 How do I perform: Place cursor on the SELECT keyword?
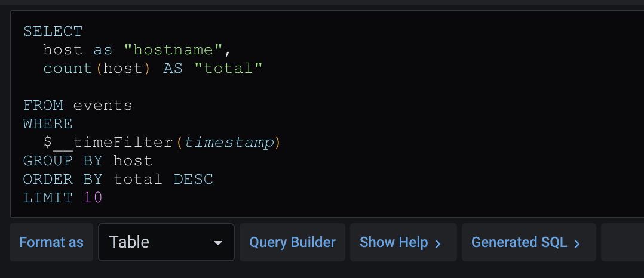53,32
